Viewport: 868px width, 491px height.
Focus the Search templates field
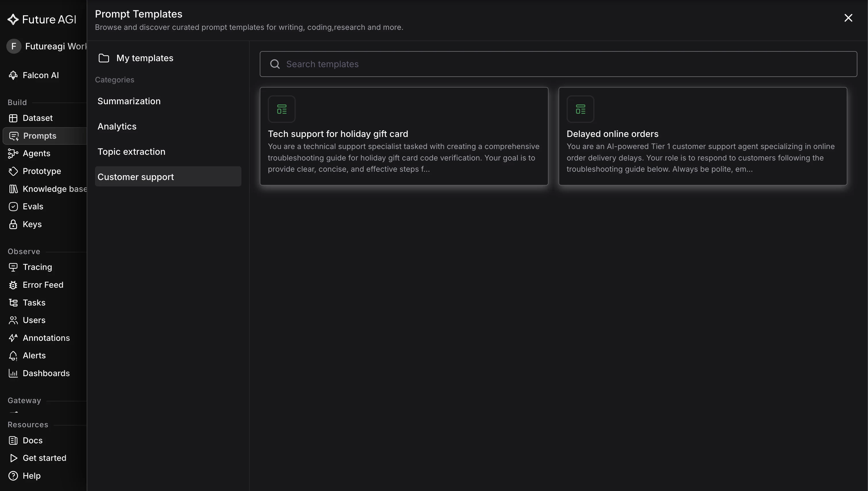coord(559,64)
